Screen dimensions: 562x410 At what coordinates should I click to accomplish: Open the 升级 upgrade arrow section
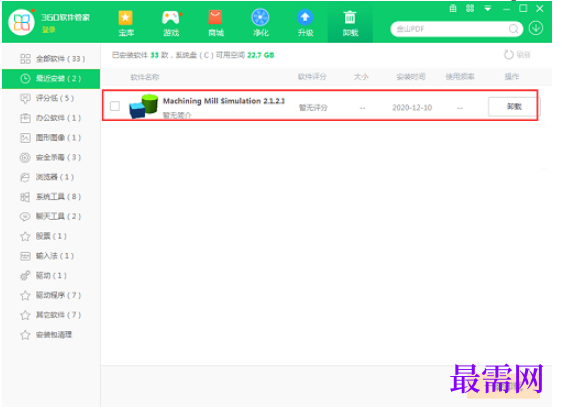[305, 24]
